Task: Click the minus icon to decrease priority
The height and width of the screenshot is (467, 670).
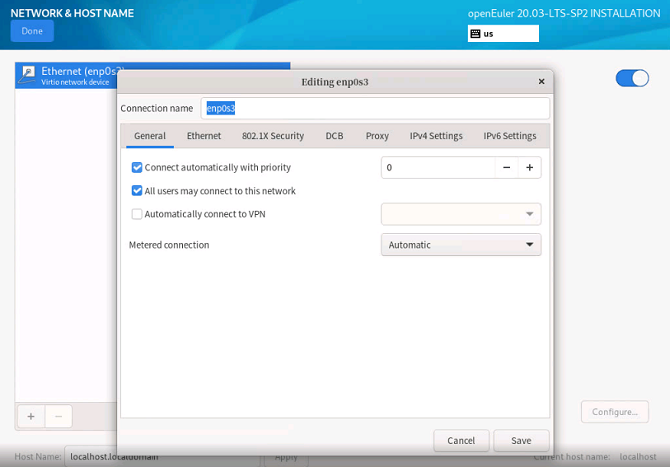Action: [x=506, y=167]
